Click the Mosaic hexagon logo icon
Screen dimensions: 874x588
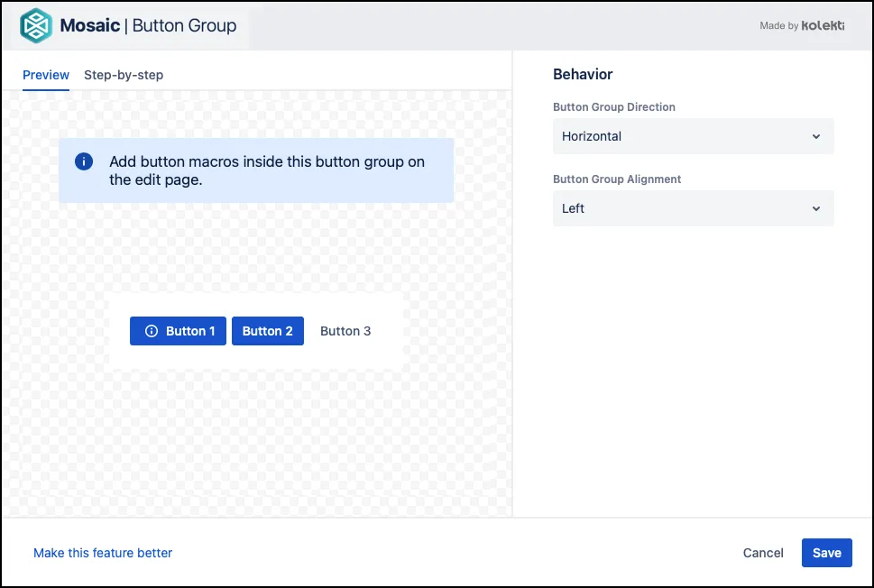coord(36,25)
